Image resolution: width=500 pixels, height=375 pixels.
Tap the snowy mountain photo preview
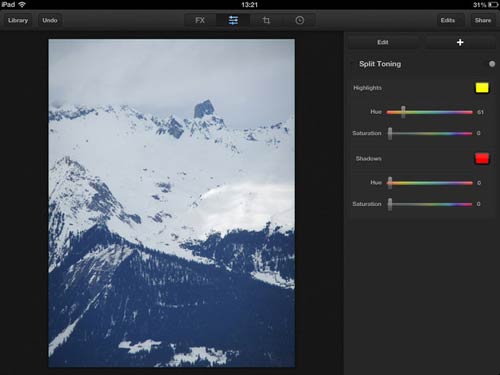pyautogui.click(x=171, y=203)
